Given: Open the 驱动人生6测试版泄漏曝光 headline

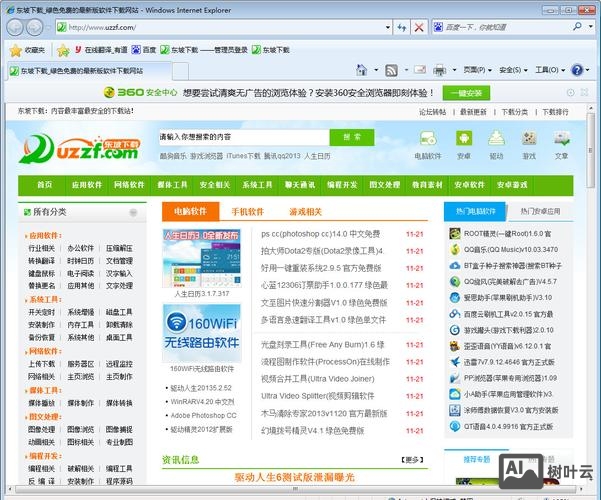Looking at the screenshot, I should tap(294, 477).
